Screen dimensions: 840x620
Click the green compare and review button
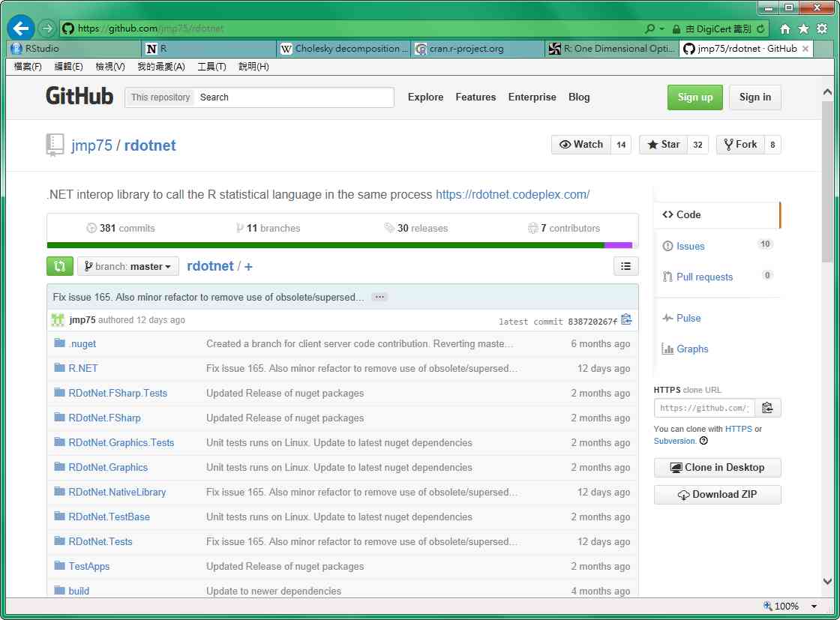(x=59, y=266)
